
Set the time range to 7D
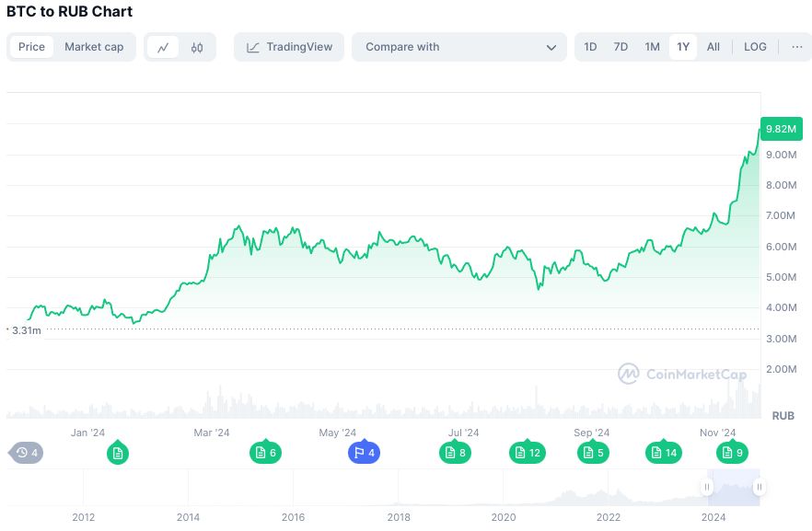(x=621, y=47)
